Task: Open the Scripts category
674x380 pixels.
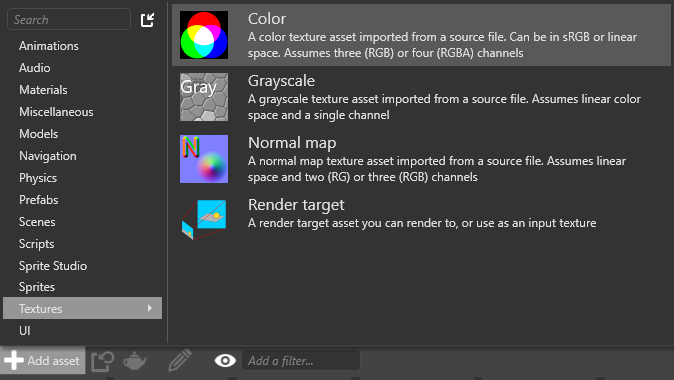Action: [37, 244]
